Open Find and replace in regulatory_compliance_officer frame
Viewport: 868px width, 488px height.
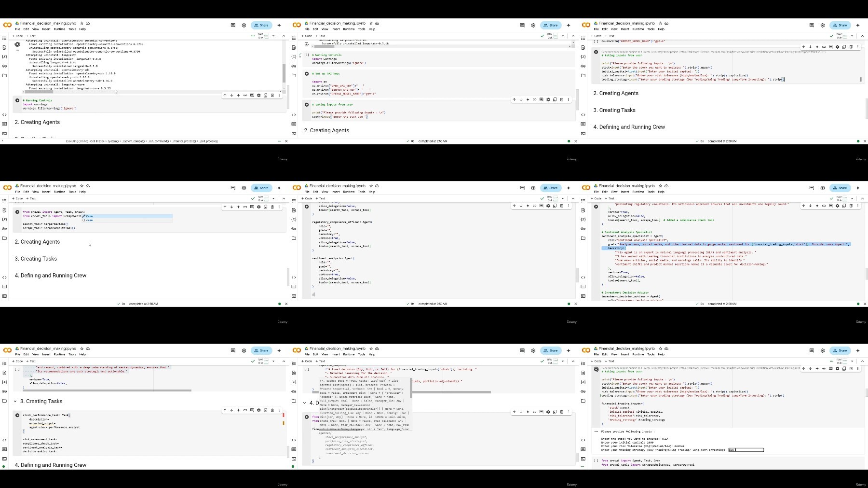click(294, 210)
